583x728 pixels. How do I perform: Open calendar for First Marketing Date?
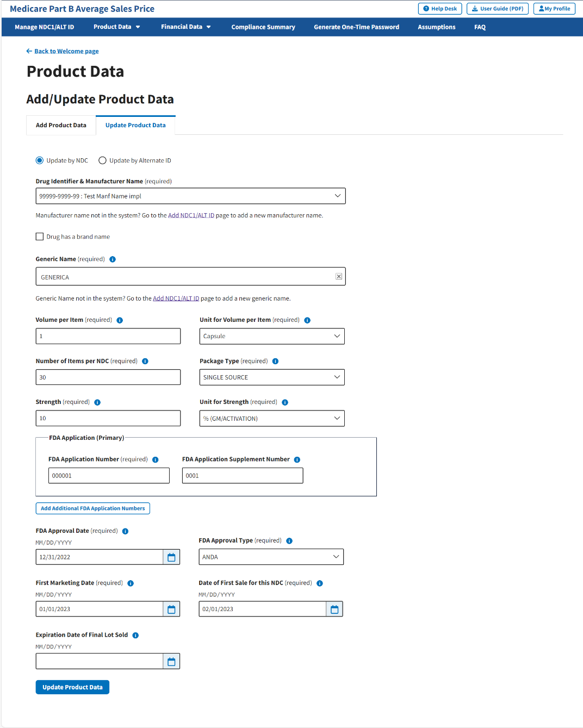[x=171, y=609]
